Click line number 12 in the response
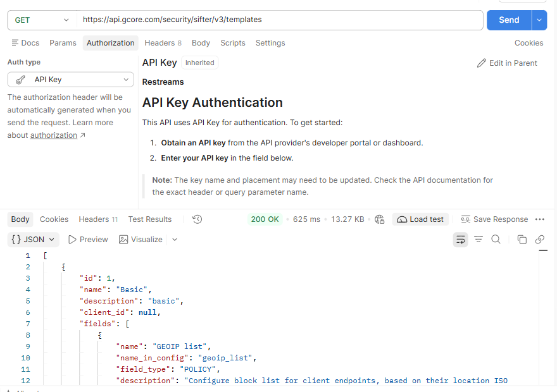This screenshot has width=557, height=392. click(x=25, y=381)
